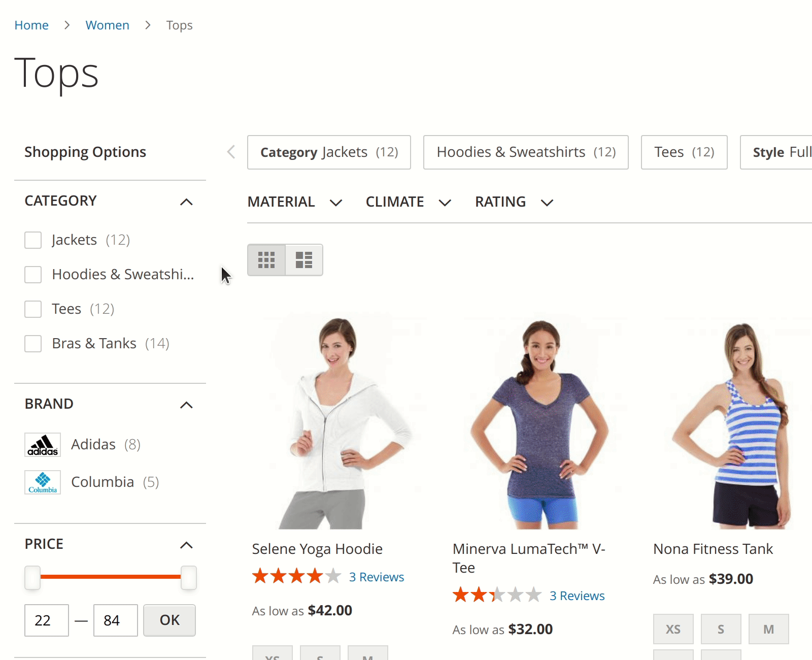Enable the Hoodies & Sweatshirts filter
This screenshot has height=660, width=812.
point(33,274)
